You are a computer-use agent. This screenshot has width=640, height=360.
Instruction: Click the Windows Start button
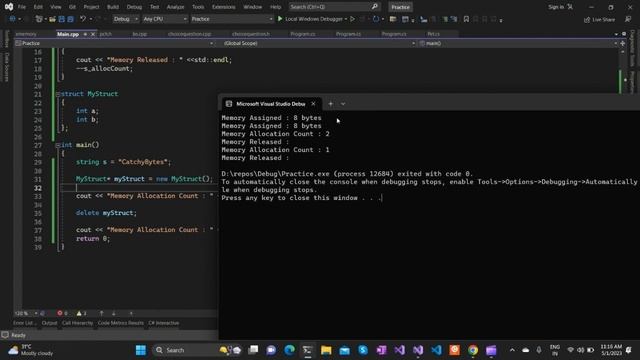pyautogui.click(x=141, y=350)
